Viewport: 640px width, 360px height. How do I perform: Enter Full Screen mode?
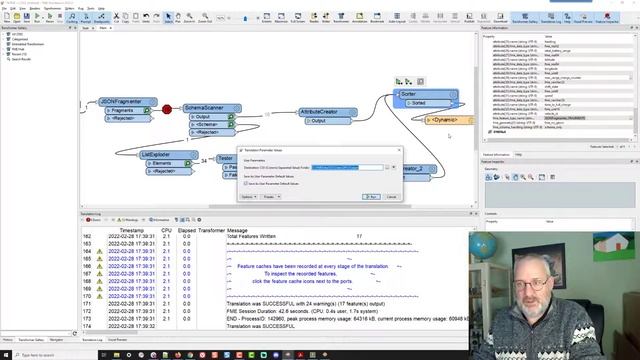point(298,17)
